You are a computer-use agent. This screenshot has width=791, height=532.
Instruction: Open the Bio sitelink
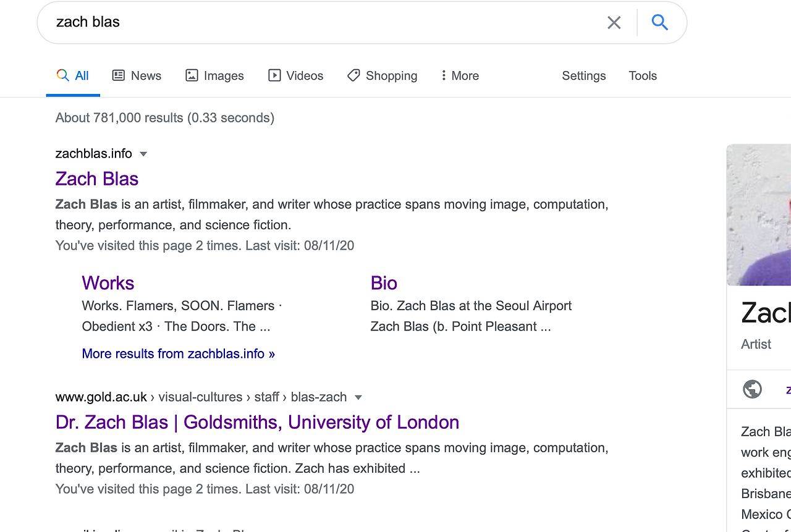(384, 283)
